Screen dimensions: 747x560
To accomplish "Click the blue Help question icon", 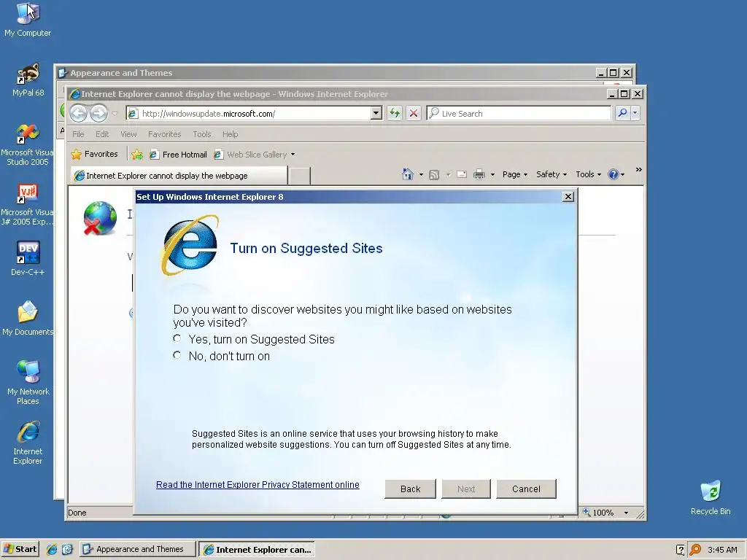I will point(614,174).
